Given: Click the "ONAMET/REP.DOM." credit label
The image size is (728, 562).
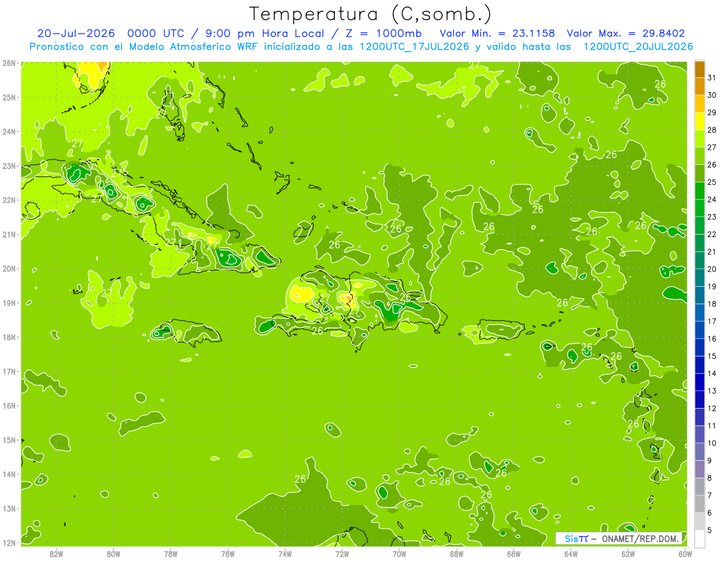Looking at the screenshot, I should [641, 538].
